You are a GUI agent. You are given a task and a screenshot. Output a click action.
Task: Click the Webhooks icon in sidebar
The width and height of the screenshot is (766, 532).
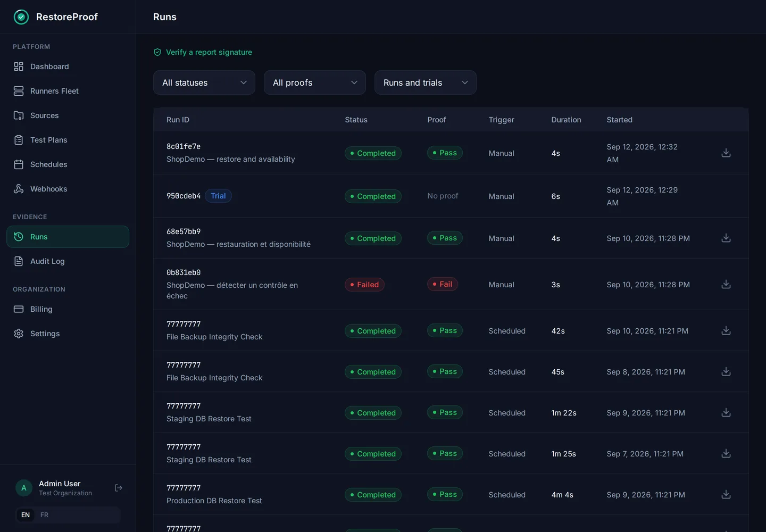[19, 189]
